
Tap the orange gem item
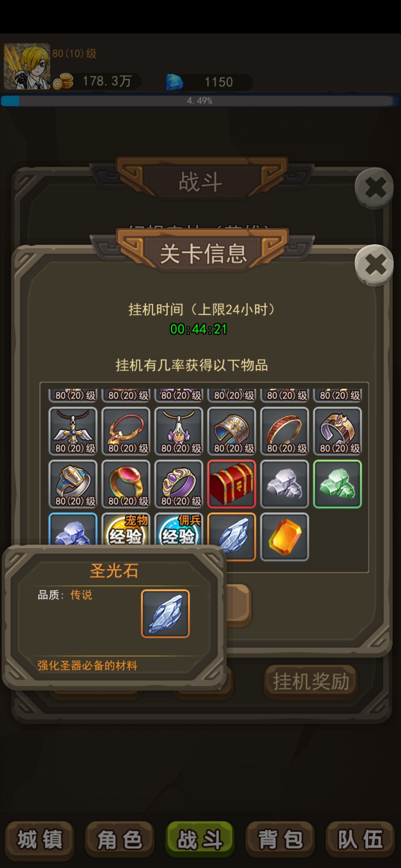(x=285, y=537)
